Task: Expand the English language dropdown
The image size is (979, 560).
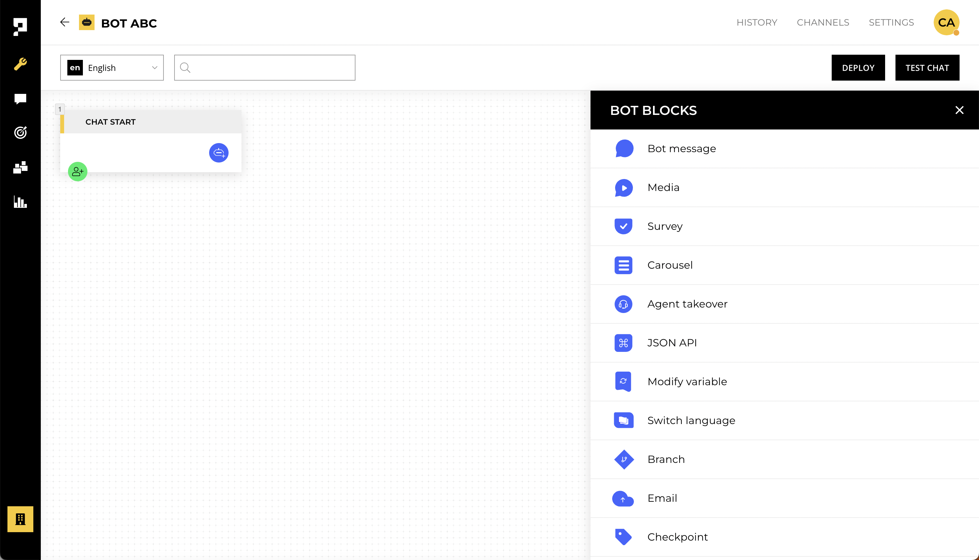Action: click(112, 68)
